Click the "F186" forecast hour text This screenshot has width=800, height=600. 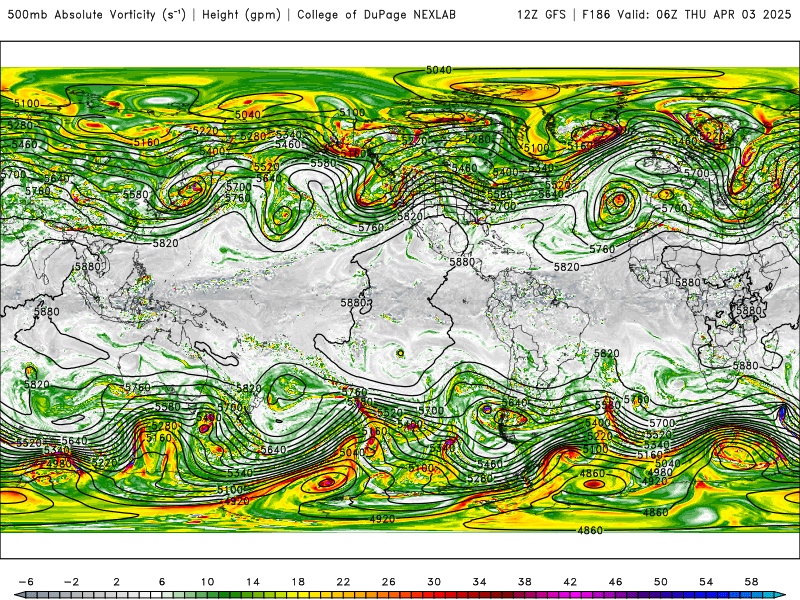[596, 15]
